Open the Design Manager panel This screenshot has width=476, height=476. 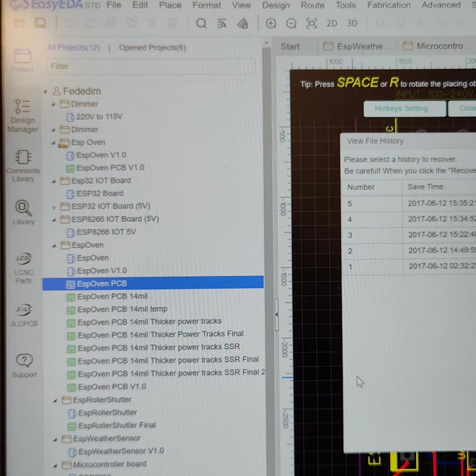tap(23, 116)
